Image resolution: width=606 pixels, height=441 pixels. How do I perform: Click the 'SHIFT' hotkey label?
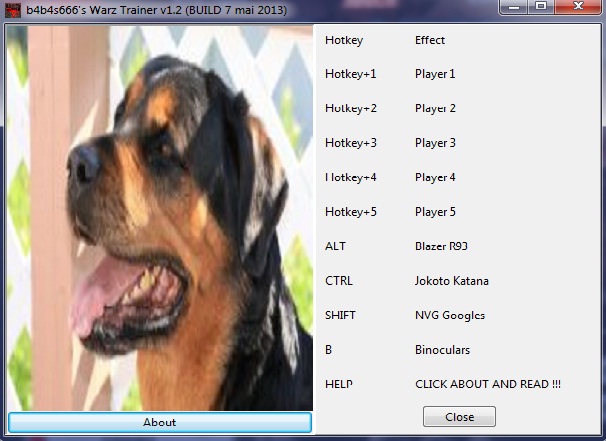click(x=340, y=315)
